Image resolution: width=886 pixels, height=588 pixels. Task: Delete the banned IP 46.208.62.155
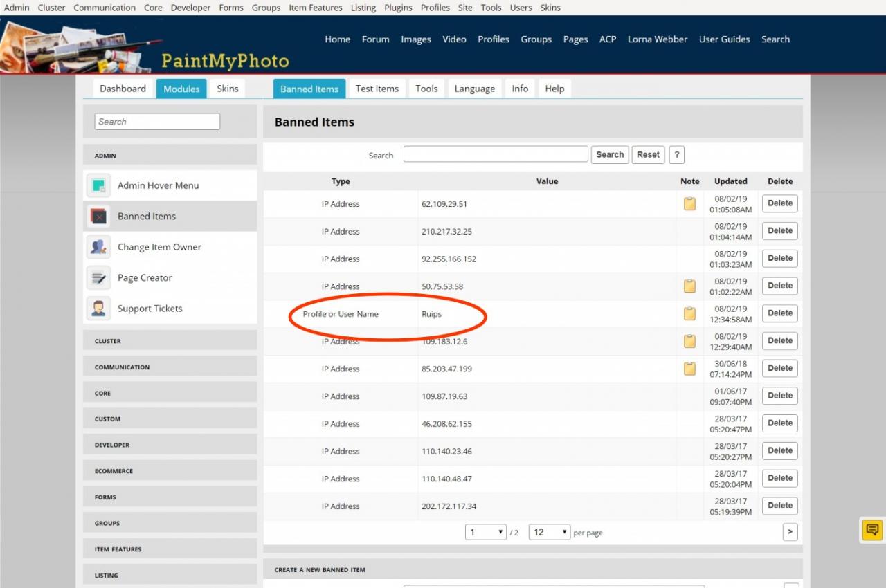pyautogui.click(x=780, y=423)
